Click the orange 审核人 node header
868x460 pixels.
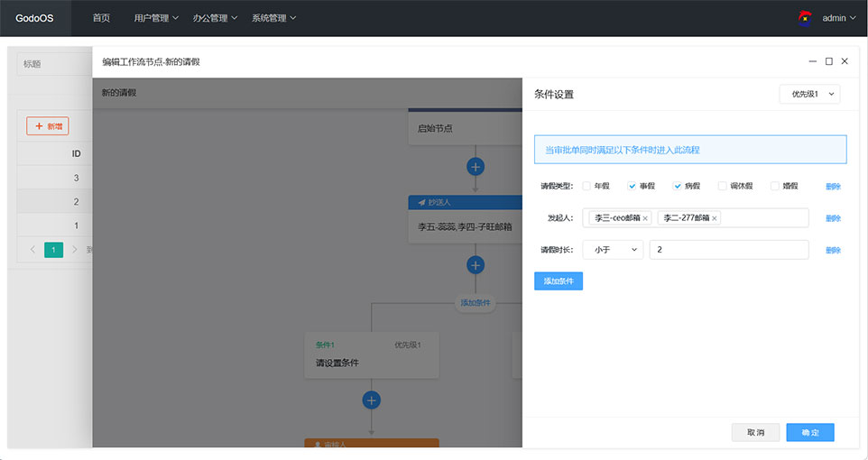pyautogui.click(x=372, y=443)
